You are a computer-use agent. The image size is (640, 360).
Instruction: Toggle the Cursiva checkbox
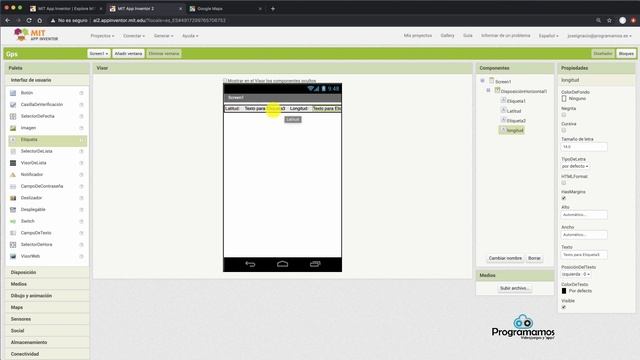[564, 130]
